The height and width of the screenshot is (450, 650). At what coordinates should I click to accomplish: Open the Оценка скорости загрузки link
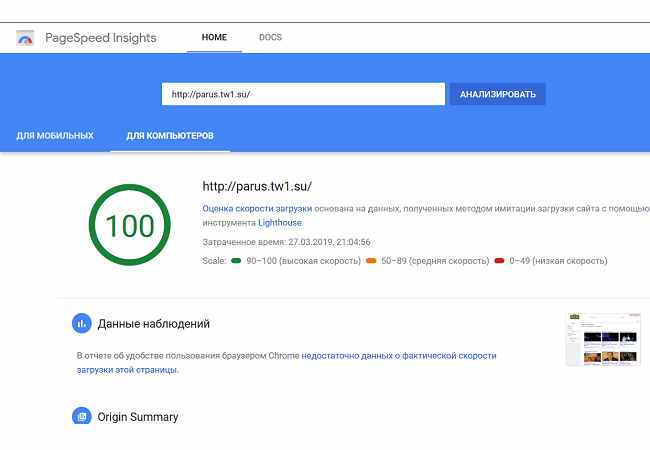(x=257, y=208)
